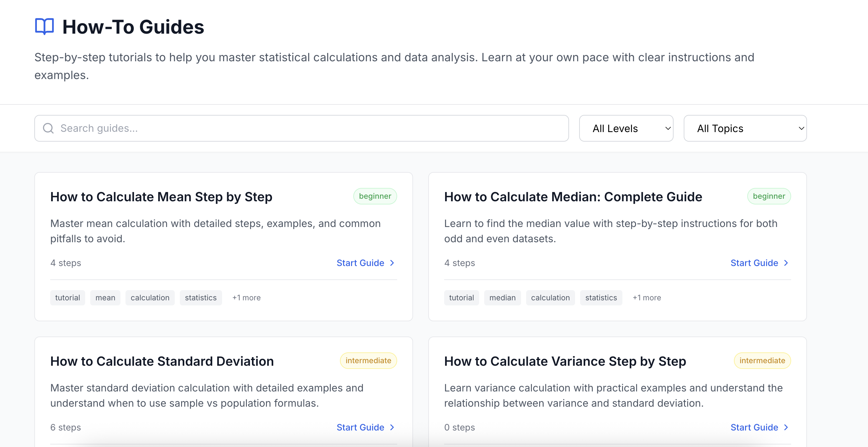Start the Variance Step by Step guide
The height and width of the screenshot is (447, 868).
(754, 427)
